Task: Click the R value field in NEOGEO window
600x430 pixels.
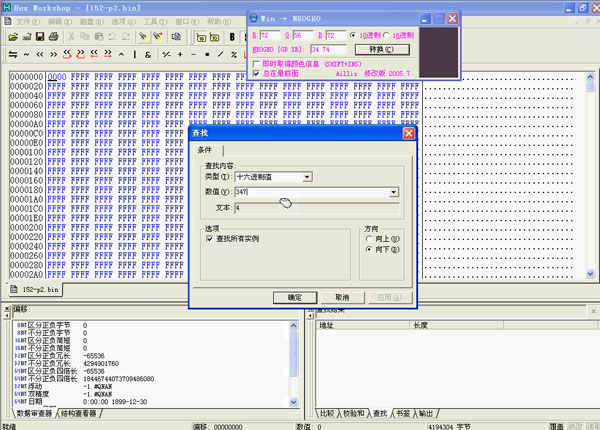Action: coord(270,35)
